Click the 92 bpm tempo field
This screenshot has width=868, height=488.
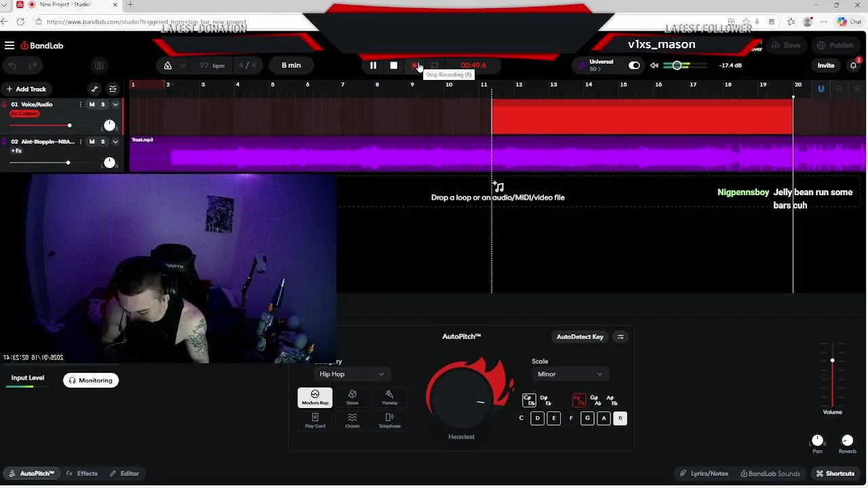coord(212,66)
